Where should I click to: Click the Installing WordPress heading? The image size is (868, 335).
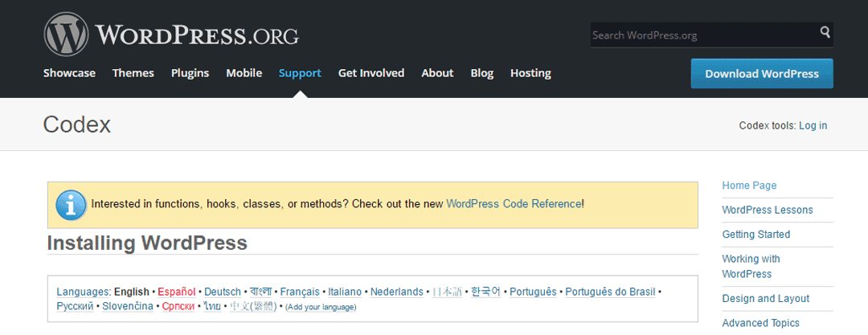[147, 243]
